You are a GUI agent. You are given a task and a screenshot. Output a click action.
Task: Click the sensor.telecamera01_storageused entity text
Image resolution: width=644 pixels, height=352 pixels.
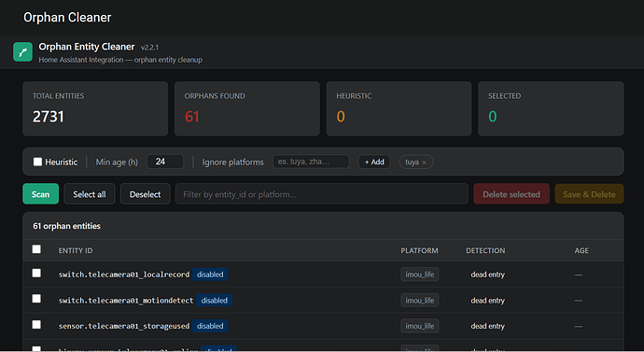tap(124, 326)
